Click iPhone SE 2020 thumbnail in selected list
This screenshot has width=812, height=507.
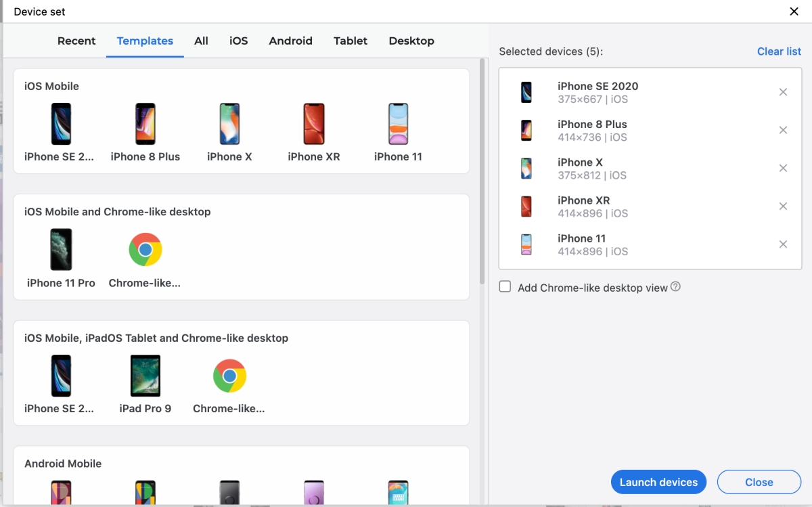(526, 92)
